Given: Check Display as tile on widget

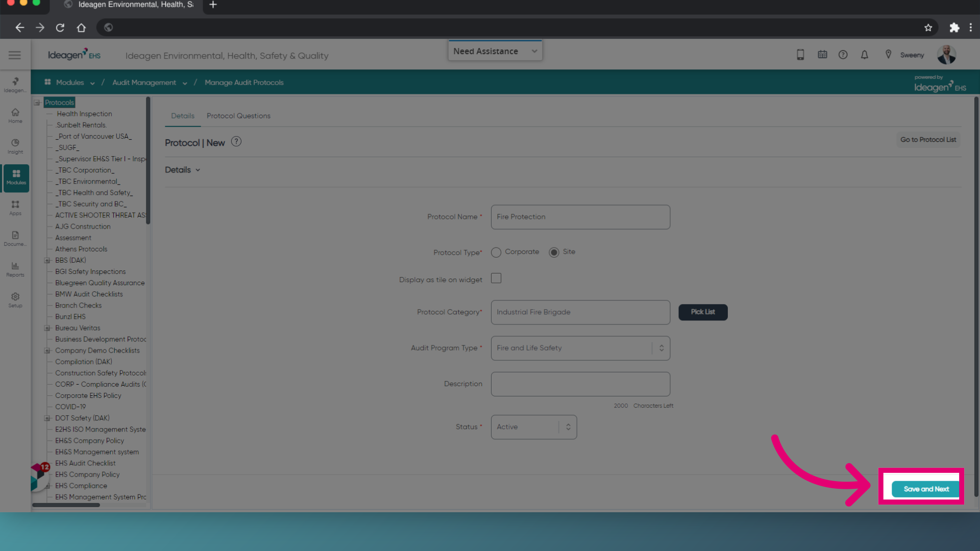Looking at the screenshot, I should point(496,278).
